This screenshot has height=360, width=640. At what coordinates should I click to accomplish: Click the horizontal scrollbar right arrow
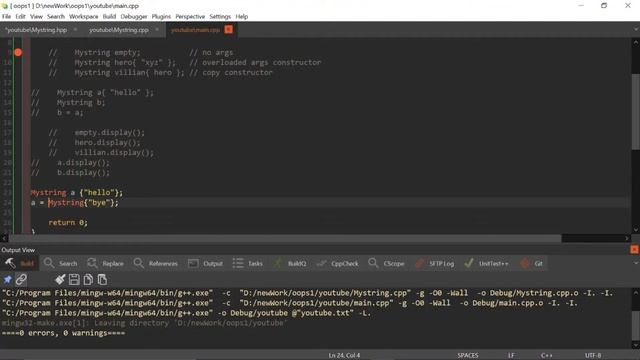click(627, 238)
